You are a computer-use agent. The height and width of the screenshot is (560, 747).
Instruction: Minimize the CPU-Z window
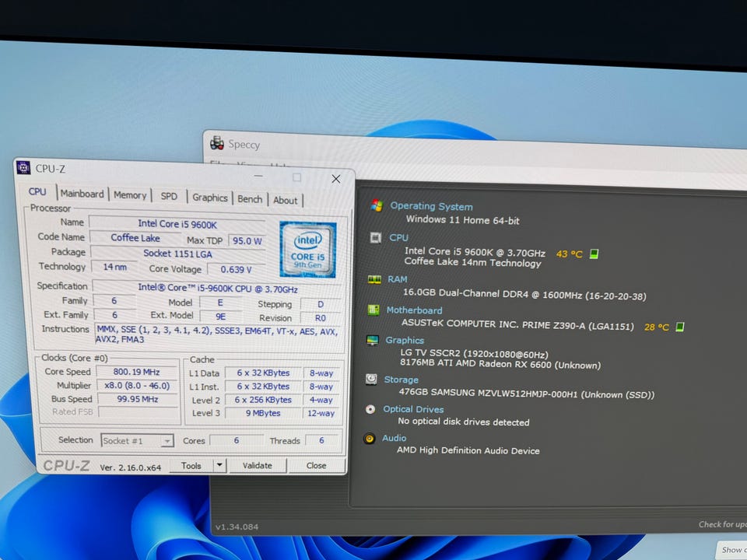258,176
